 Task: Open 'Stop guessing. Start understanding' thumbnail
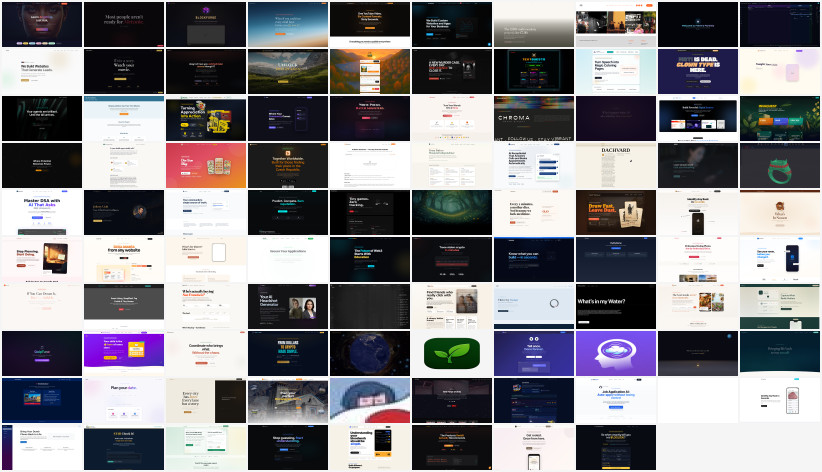tap(288, 448)
